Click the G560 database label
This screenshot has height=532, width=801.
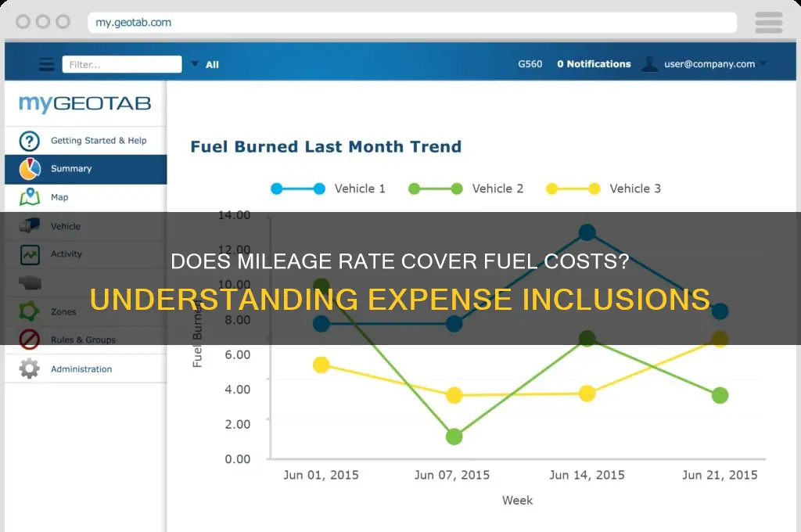(530, 64)
